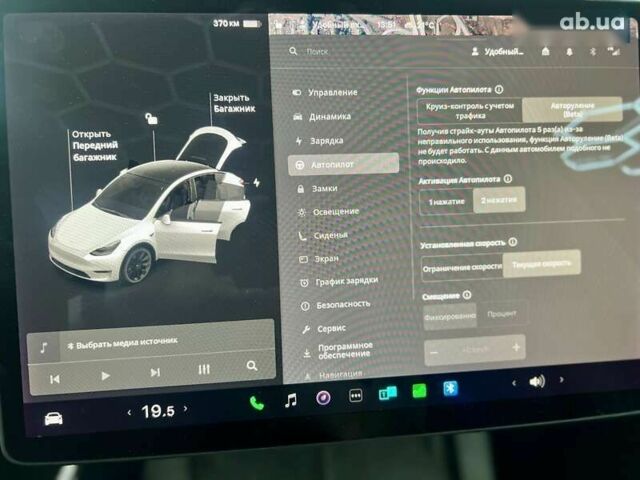Tap the cellular signal icon in the top bar
Viewport: 640px width, 480px height.
[x=613, y=51]
